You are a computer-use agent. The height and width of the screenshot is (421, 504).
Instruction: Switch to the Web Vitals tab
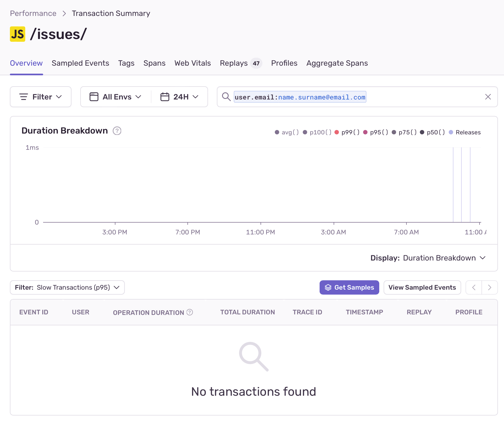coord(192,63)
